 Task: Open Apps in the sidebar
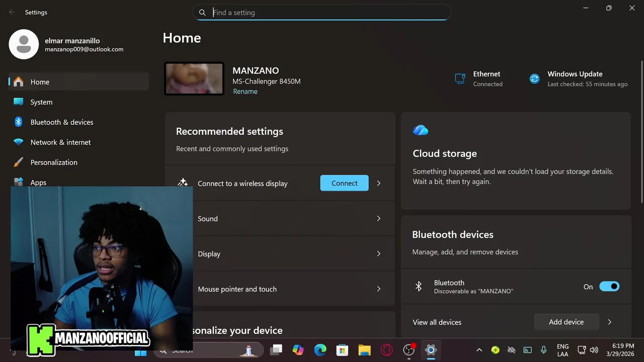click(78, 182)
